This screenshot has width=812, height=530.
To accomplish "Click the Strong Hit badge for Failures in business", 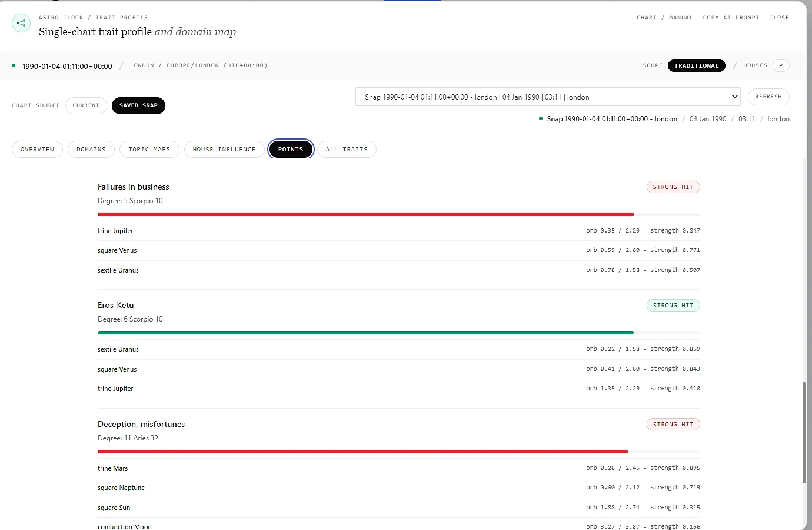I will (x=673, y=187).
